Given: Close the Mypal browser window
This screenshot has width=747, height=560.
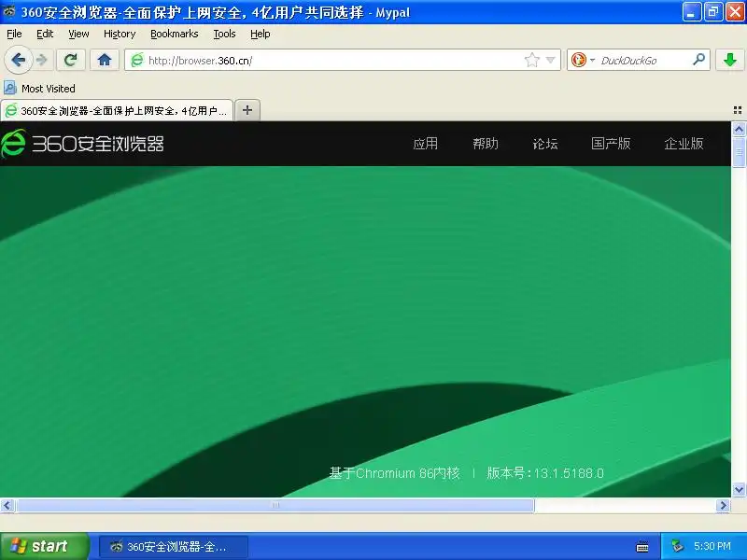Looking at the screenshot, I should (x=735, y=12).
